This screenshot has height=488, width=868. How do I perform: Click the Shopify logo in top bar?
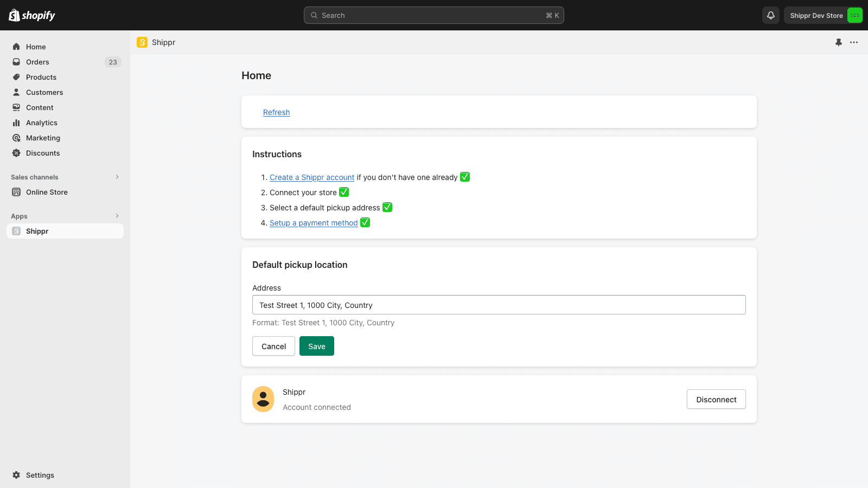coord(32,15)
